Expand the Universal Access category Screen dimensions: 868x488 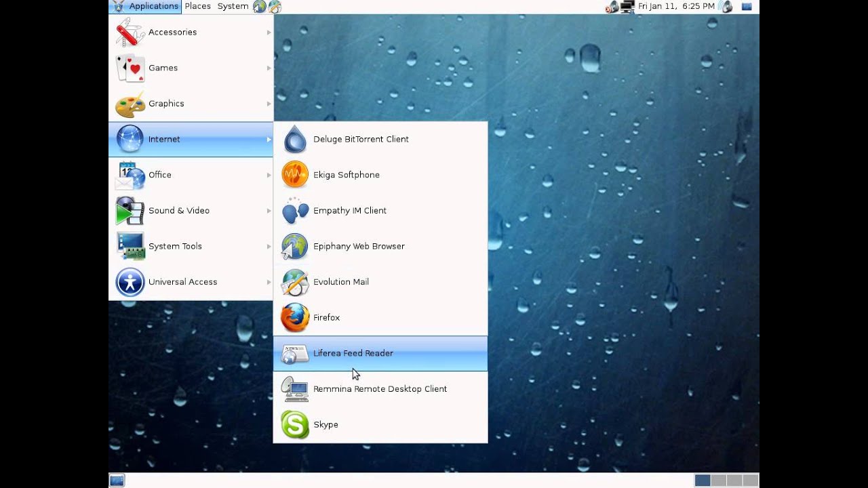tap(191, 282)
